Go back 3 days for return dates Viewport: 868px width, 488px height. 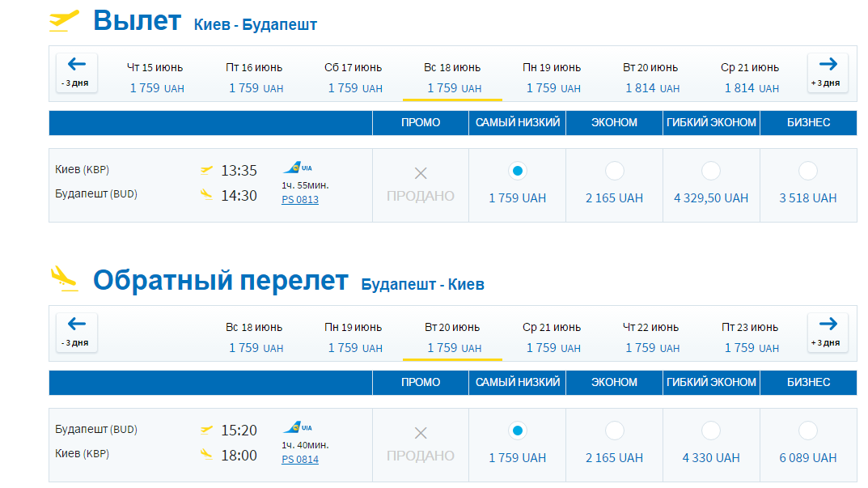[77, 333]
